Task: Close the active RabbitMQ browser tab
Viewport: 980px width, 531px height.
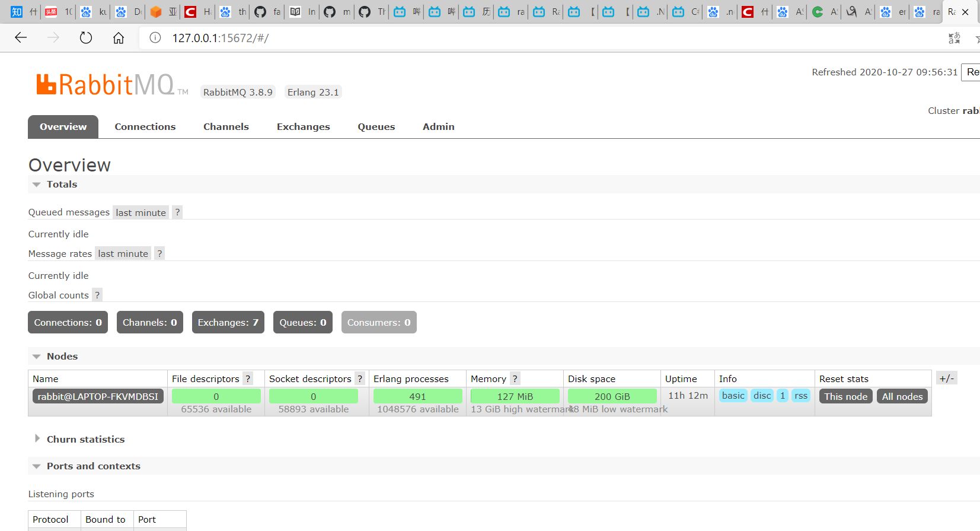Action: click(x=965, y=12)
